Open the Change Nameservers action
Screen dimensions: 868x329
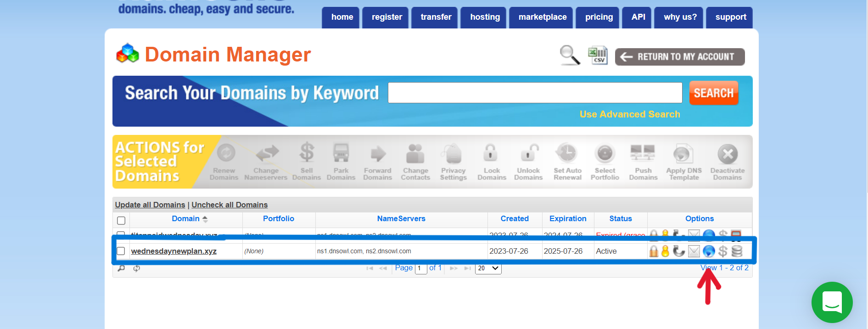coord(266,162)
